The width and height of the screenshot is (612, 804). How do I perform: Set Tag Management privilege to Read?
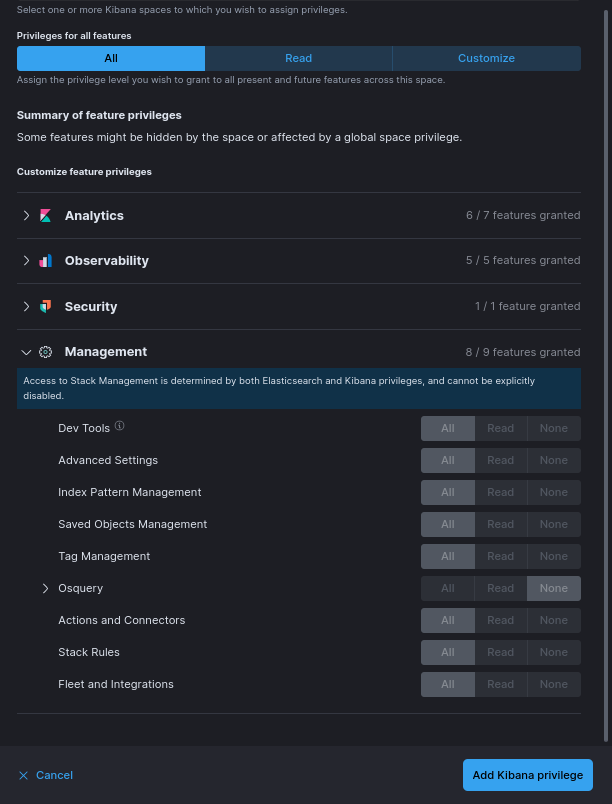click(x=500, y=556)
